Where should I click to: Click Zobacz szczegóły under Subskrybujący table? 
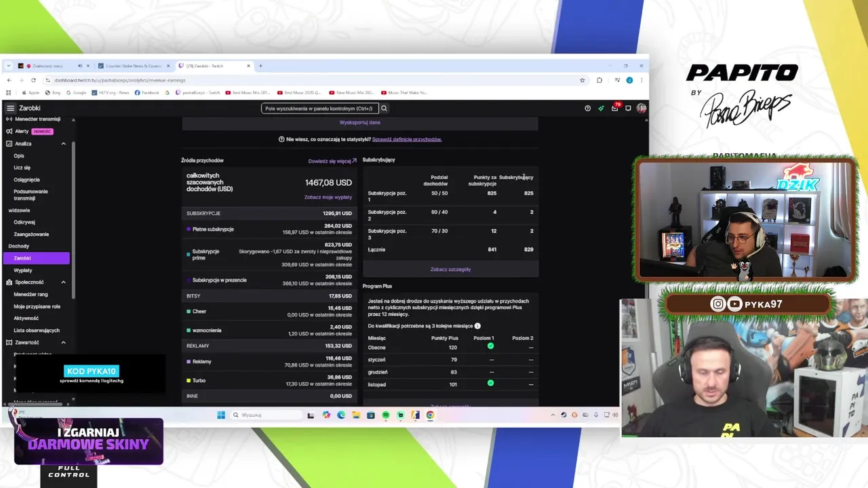[x=450, y=269]
